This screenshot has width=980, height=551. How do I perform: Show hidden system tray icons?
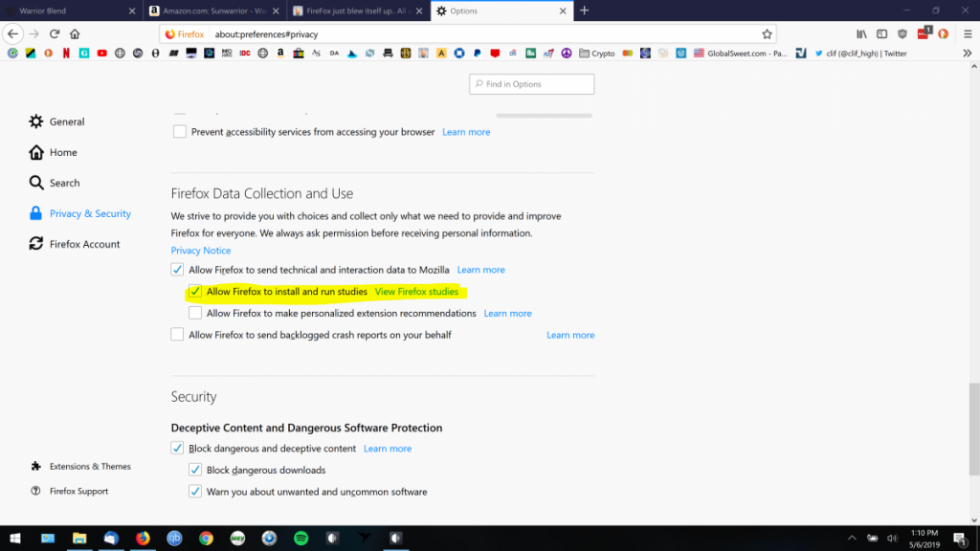tap(852, 538)
